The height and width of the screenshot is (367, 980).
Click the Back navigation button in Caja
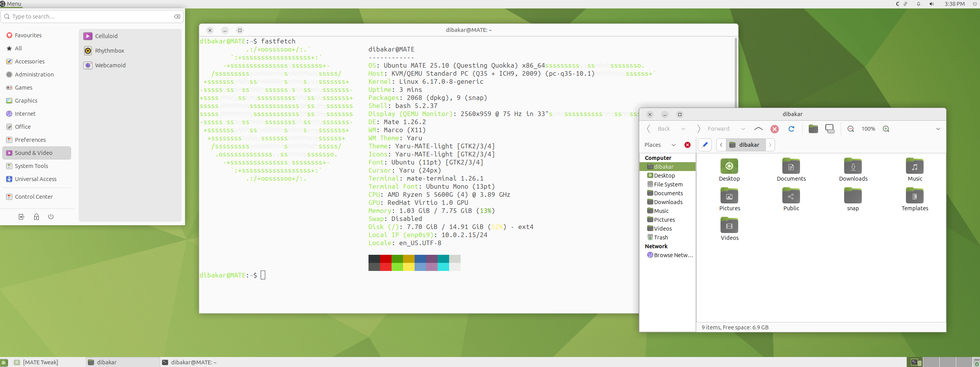pyautogui.click(x=663, y=129)
